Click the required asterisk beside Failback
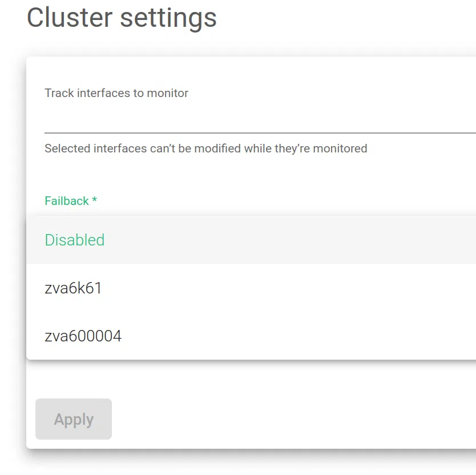The height and width of the screenshot is (475, 476). tap(95, 201)
